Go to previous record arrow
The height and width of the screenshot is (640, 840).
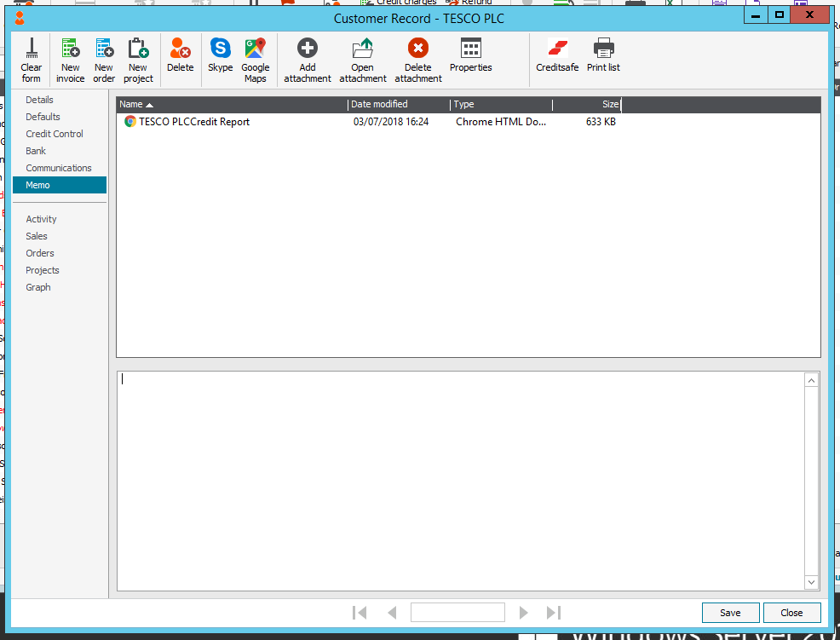tap(392, 612)
